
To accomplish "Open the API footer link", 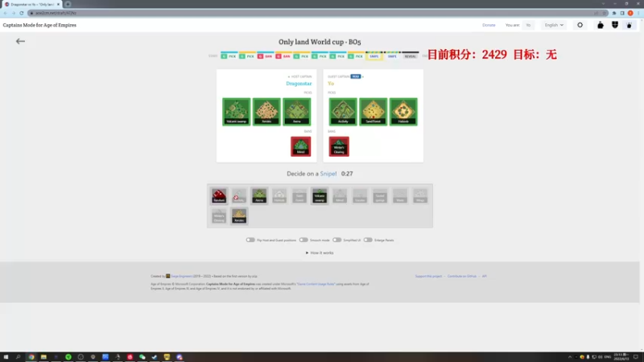I will (485, 276).
